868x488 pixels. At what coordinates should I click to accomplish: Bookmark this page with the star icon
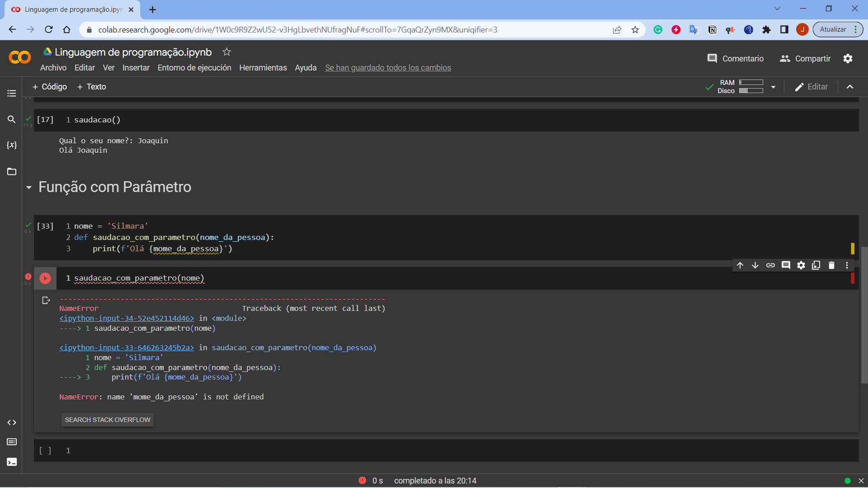[x=635, y=30]
